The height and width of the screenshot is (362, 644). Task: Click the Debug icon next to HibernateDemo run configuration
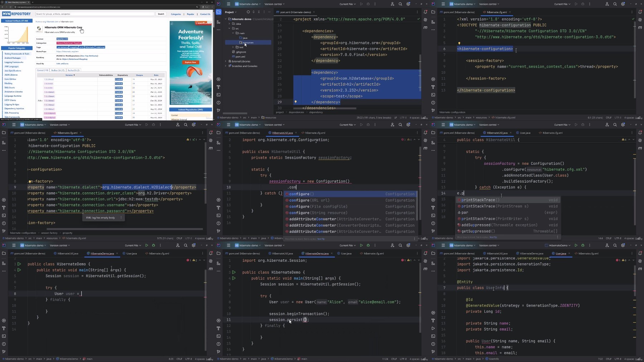click(583, 245)
